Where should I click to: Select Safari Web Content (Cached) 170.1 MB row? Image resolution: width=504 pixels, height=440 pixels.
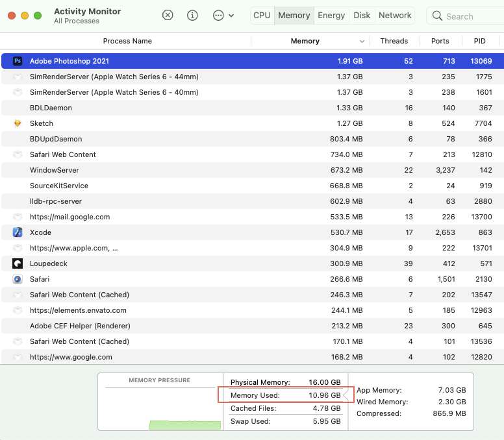coord(253,341)
